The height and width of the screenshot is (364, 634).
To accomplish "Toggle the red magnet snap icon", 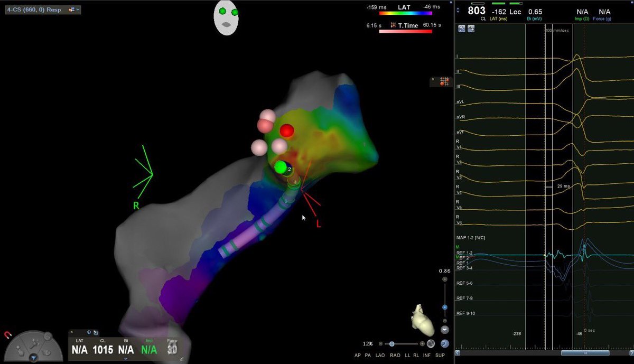I will [x=7, y=334].
